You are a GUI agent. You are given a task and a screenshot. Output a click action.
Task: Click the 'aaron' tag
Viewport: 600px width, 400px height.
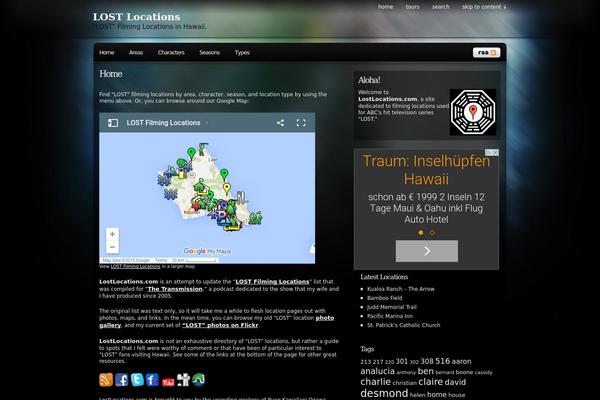point(462,361)
